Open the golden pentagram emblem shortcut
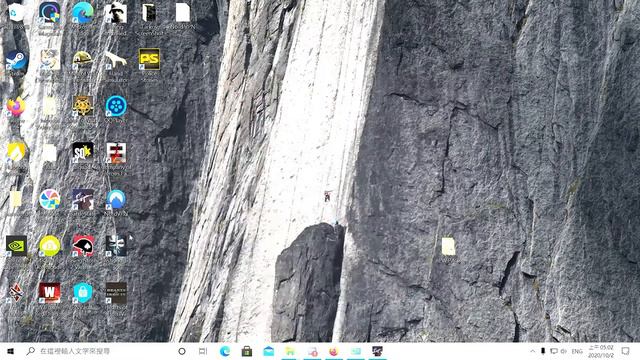Image resolution: width=640 pixels, height=360 pixels. pos(83,107)
